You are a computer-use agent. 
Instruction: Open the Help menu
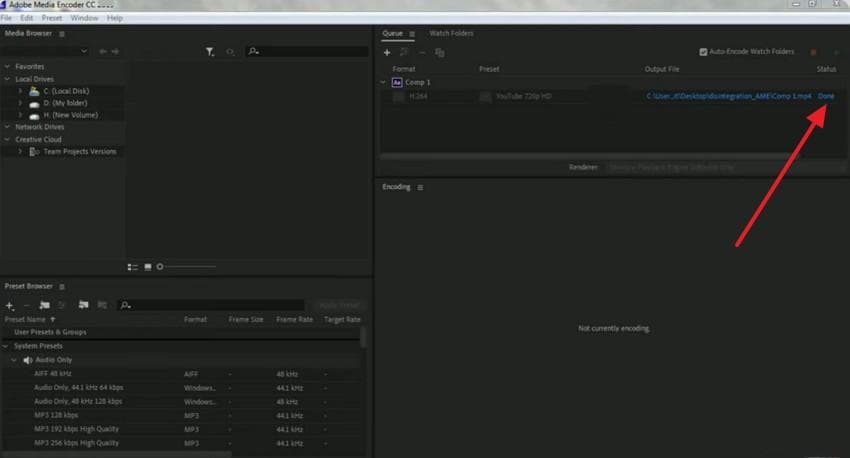[114, 18]
